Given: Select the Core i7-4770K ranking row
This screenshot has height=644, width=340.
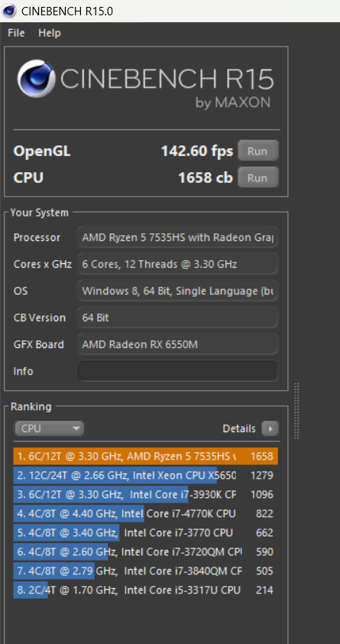Looking at the screenshot, I should tap(146, 513).
